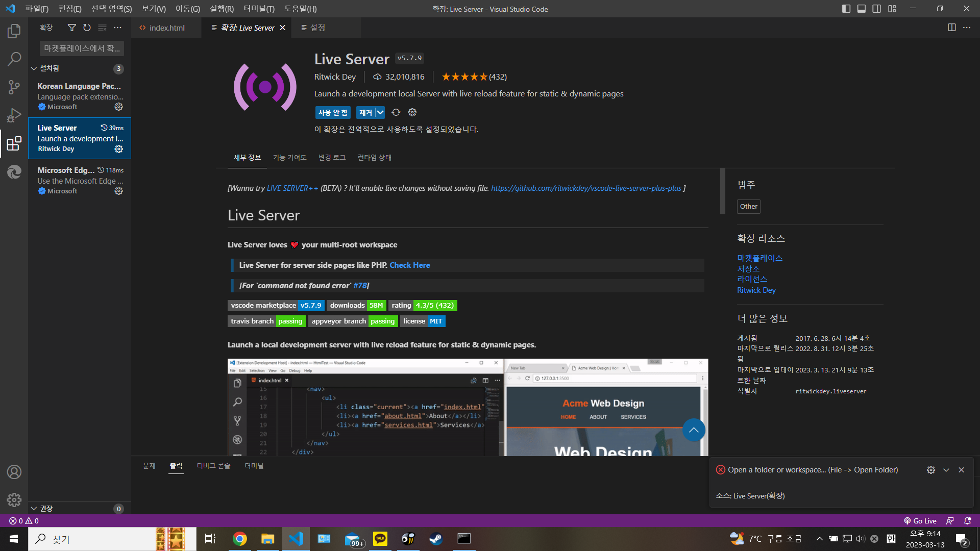This screenshot has height=551, width=980.
Task: Open the LIVE SERVER++ link
Action: [292, 188]
